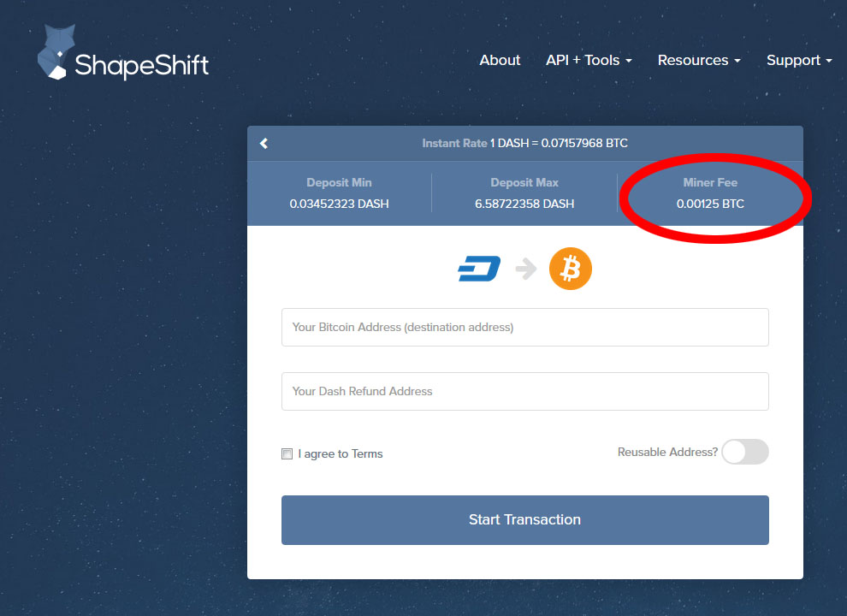Click the Deposit Min label
This screenshot has width=847, height=616.
pos(340,182)
